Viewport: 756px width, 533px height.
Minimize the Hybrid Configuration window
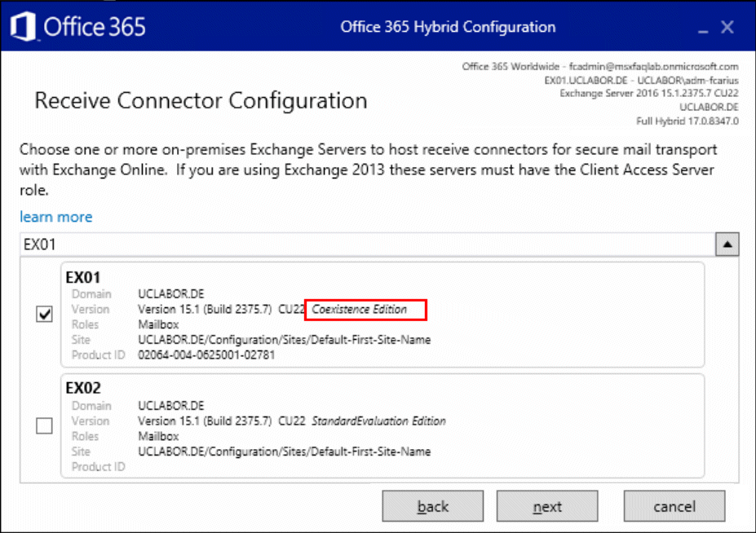click(703, 30)
